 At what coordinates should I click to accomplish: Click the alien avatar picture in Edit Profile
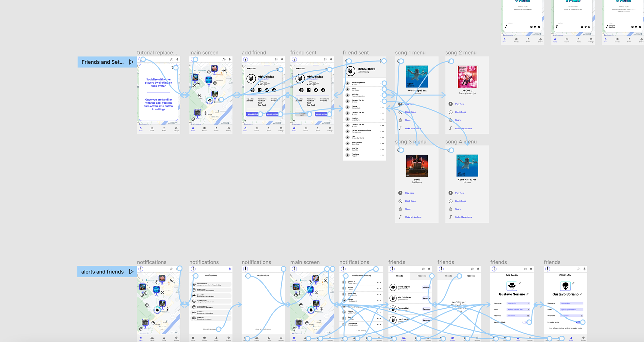(566, 286)
